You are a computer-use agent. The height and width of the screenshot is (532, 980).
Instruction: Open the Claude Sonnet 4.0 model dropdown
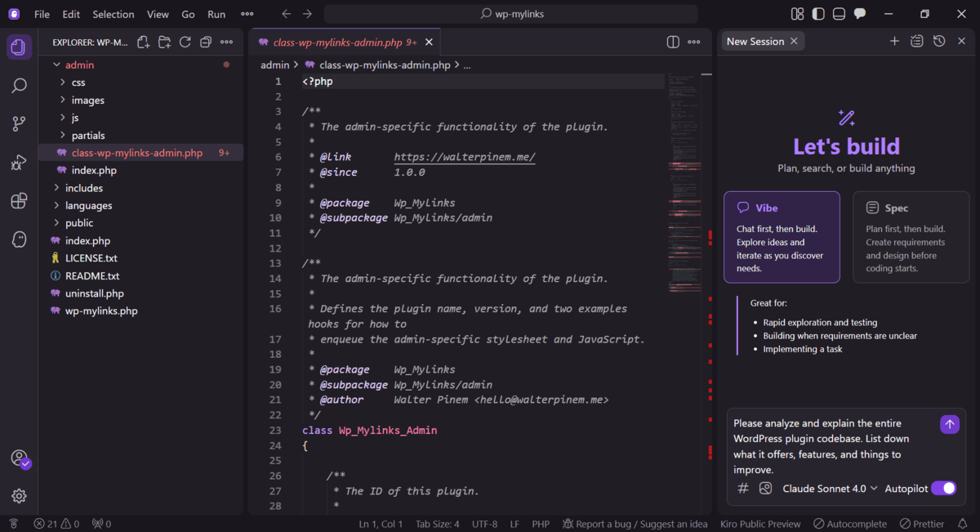pyautogui.click(x=830, y=488)
